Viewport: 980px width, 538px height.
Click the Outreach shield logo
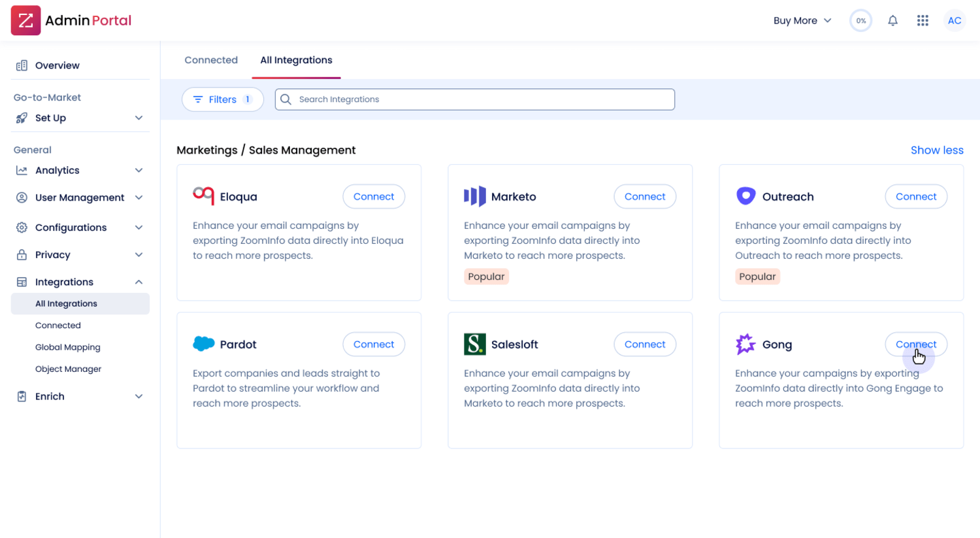[x=745, y=196]
